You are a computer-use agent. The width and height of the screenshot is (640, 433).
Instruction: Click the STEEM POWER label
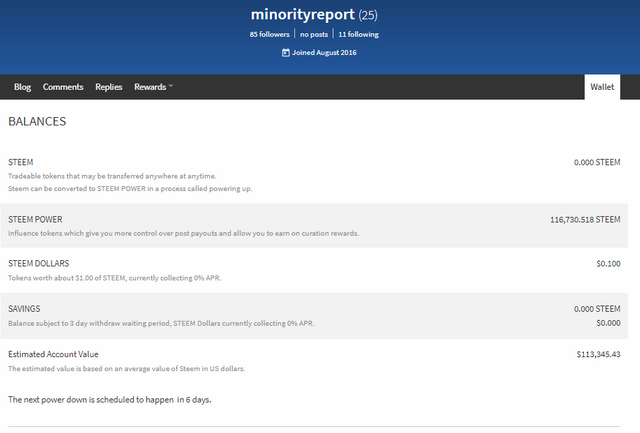(35, 220)
